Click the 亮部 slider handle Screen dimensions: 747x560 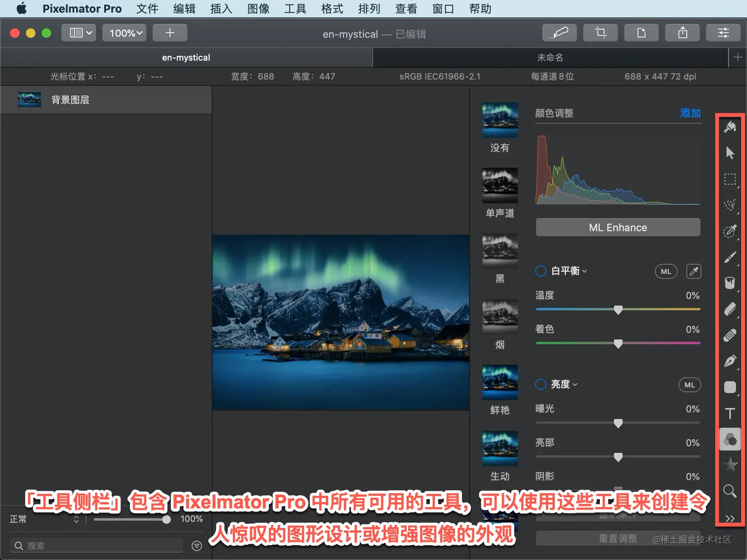[x=618, y=457]
